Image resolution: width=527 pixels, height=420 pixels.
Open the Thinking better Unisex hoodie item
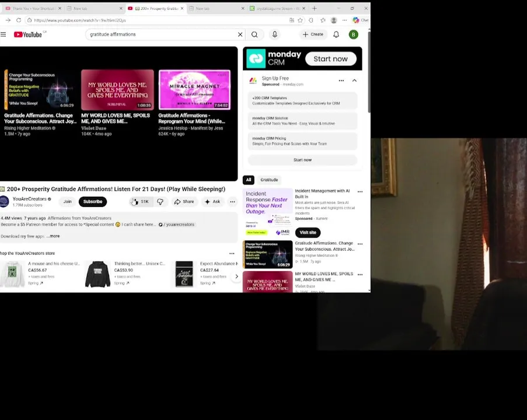(x=126, y=274)
